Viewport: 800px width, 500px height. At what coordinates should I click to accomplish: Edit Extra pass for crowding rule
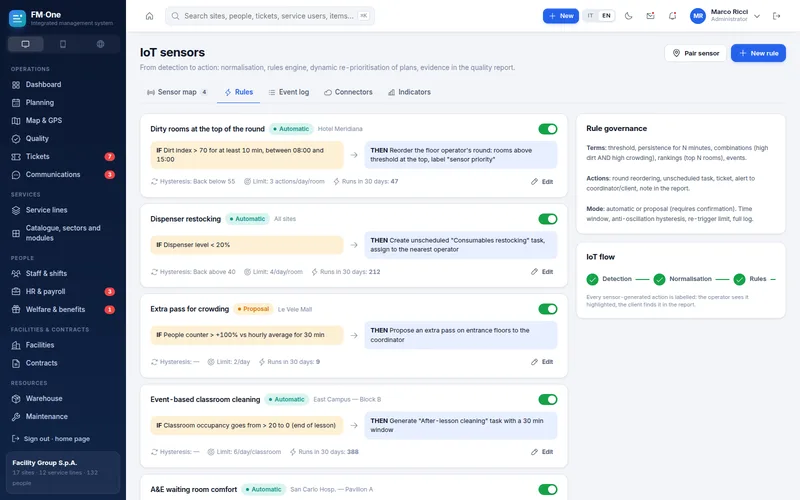pos(542,362)
